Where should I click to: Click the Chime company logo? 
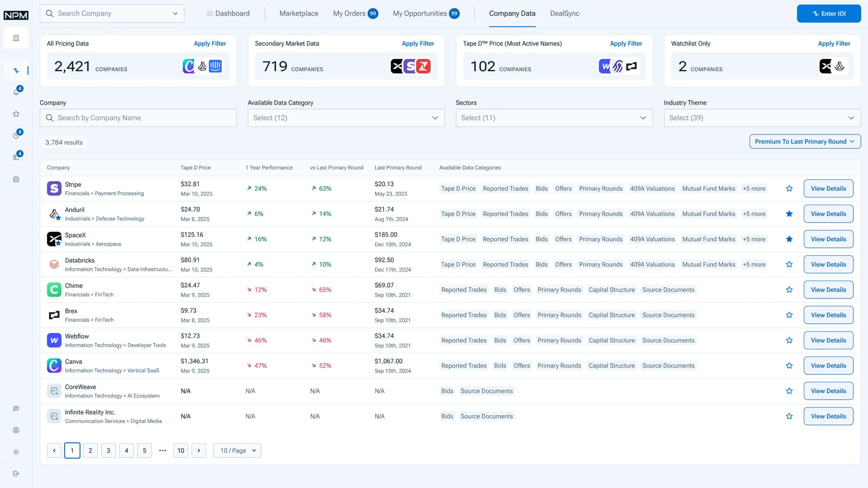pos(54,290)
